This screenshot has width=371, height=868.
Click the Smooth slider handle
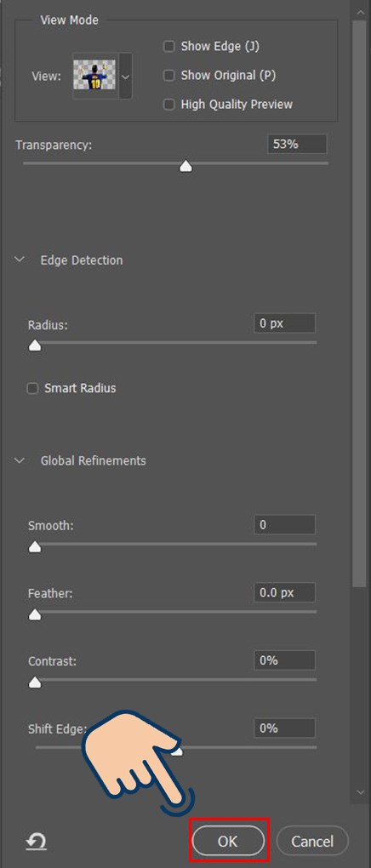point(35,547)
